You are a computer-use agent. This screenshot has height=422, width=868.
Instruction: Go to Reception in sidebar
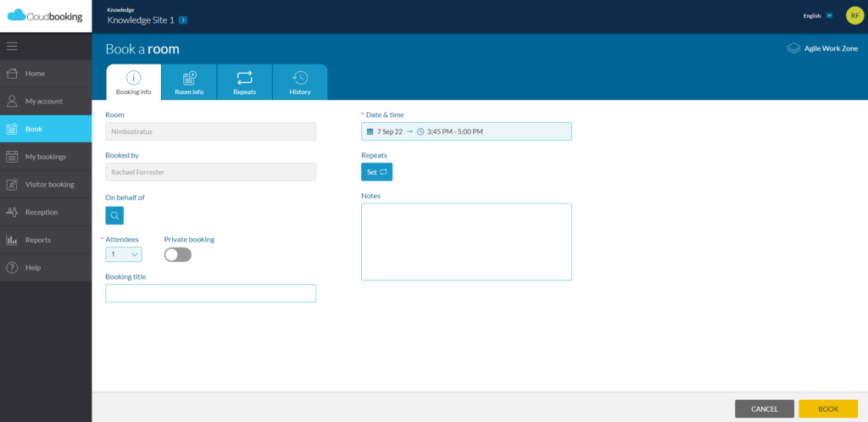pos(46,212)
